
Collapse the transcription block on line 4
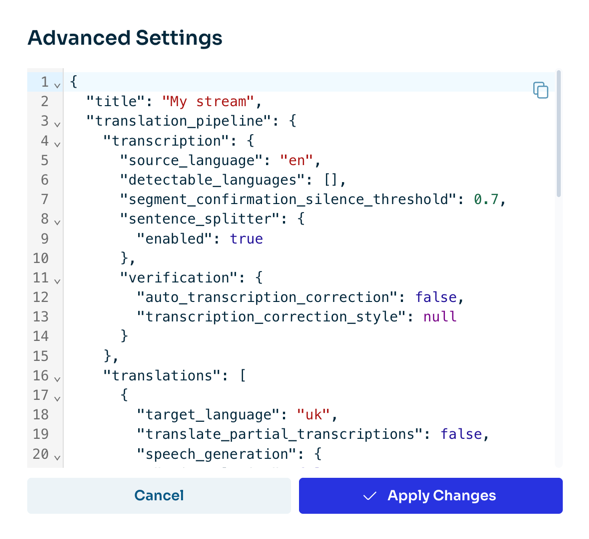(x=57, y=144)
